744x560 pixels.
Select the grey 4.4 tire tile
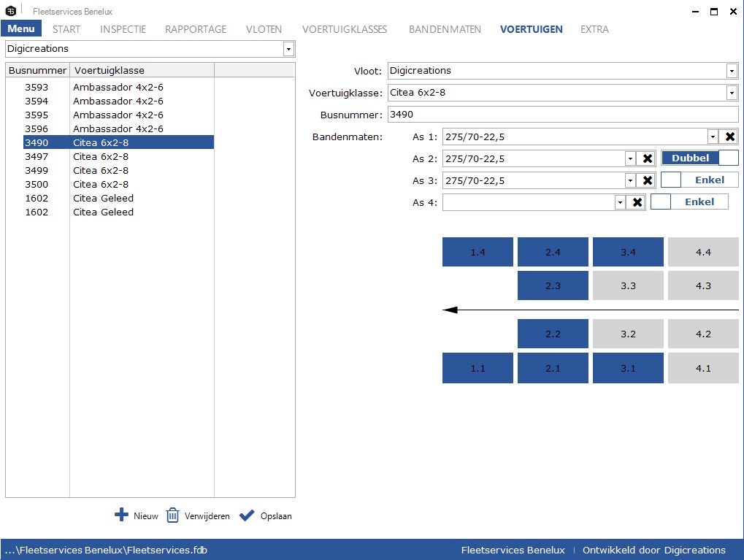[703, 252]
